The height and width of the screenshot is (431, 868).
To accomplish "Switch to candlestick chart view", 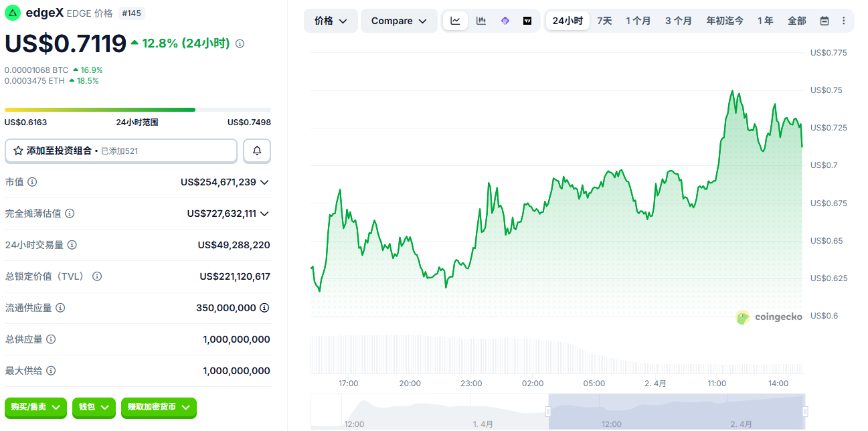I will (x=481, y=21).
